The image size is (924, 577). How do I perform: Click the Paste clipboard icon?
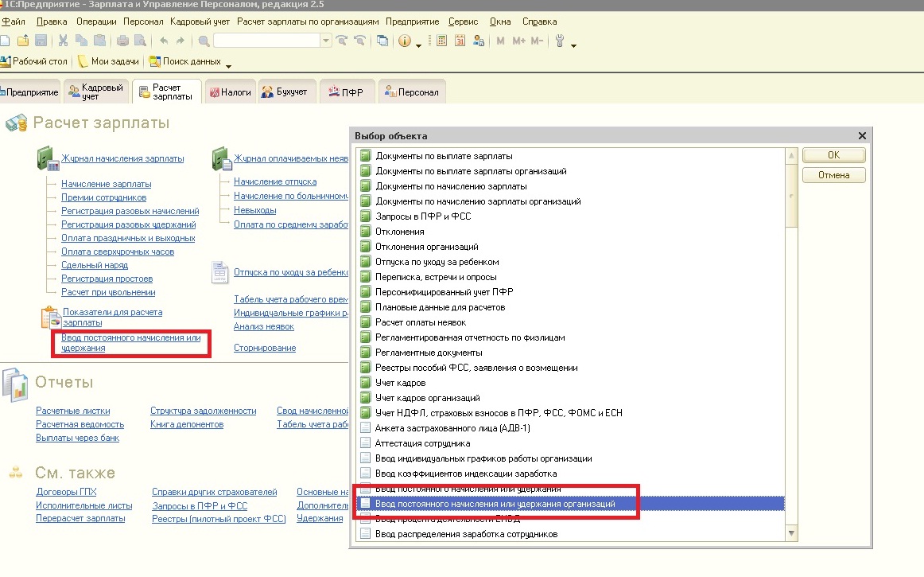100,41
